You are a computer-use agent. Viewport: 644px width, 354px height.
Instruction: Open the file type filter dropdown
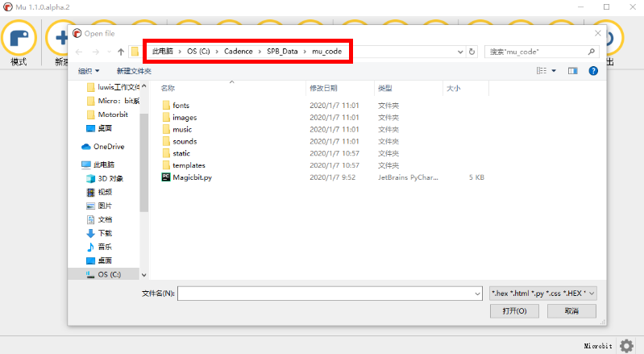pos(543,294)
